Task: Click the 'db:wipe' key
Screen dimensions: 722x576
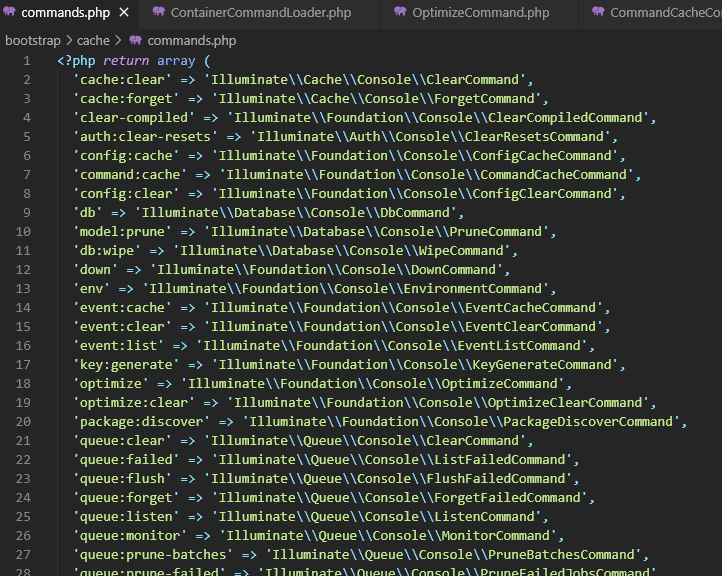Action: (x=107, y=251)
